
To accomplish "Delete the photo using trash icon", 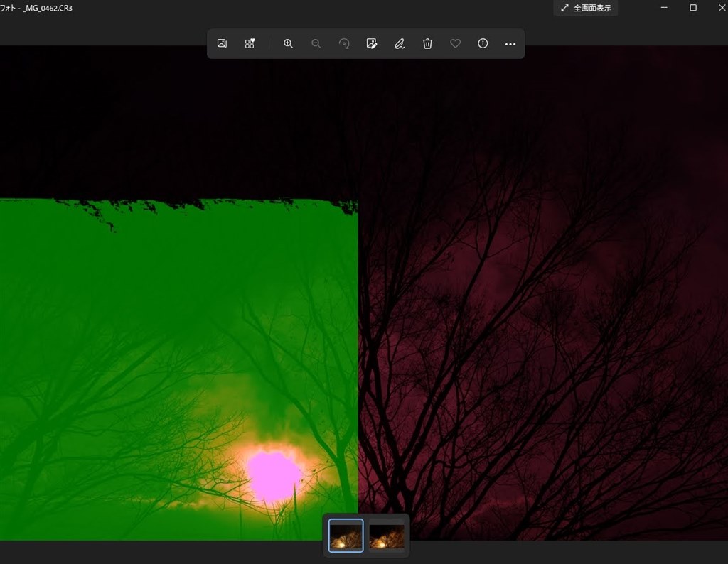I will (x=427, y=44).
